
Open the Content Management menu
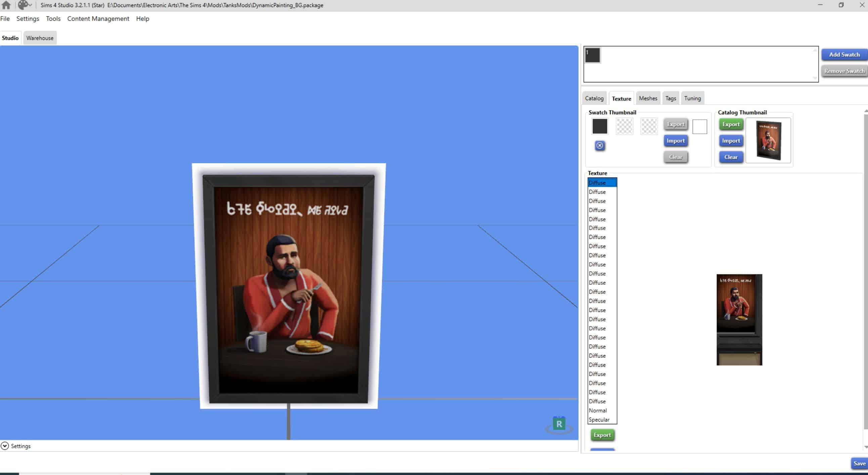pyautogui.click(x=98, y=19)
